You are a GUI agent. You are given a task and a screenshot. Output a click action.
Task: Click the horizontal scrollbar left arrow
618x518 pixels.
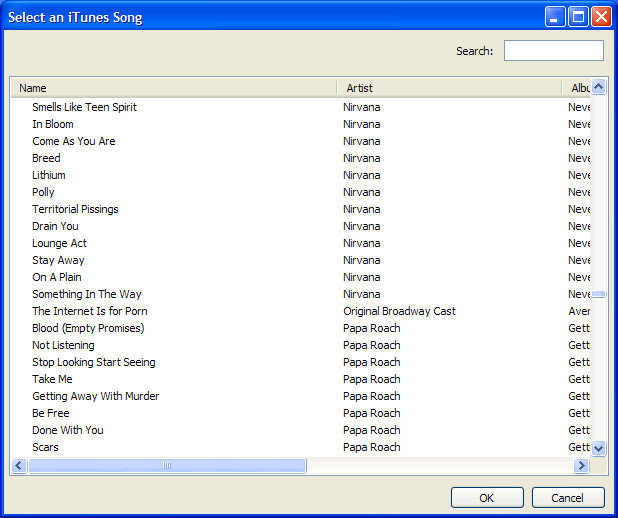[19, 466]
